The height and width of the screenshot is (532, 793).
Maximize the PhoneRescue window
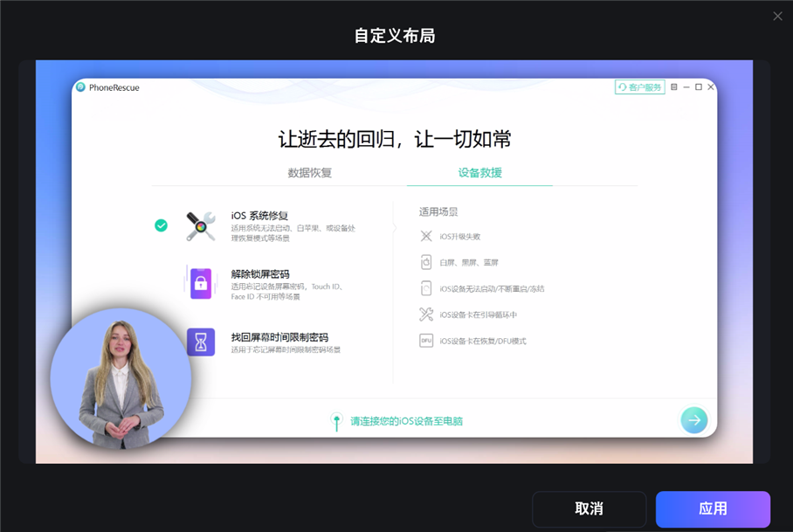(x=699, y=87)
